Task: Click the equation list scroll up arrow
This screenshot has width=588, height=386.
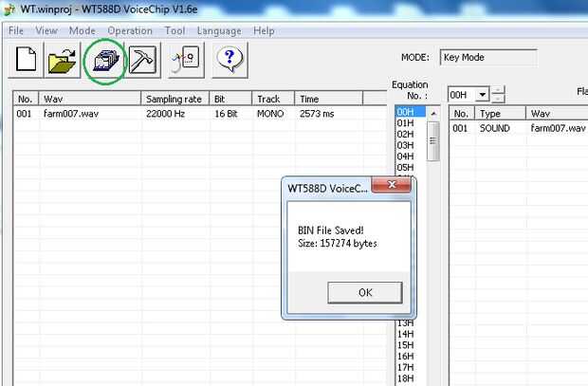Action: 433,113
